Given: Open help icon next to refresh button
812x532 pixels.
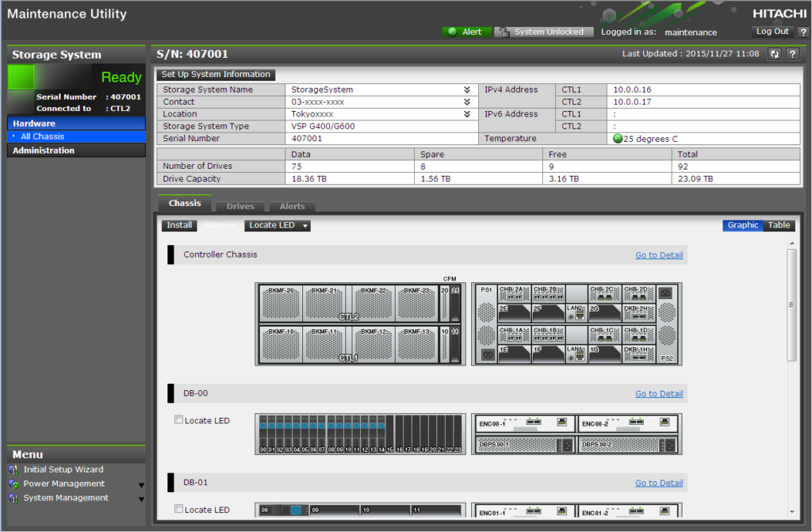Looking at the screenshot, I should (x=792, y=54).
